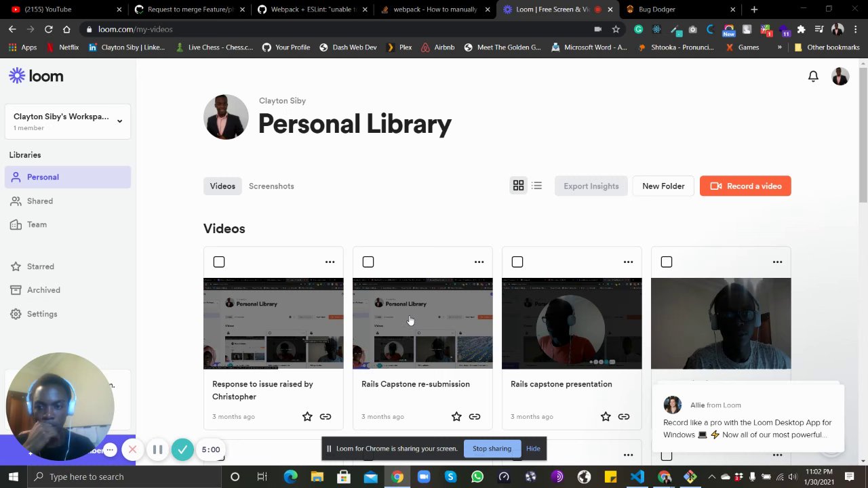The height and width of the screenshot is (488, 868).
Task: Open the Other bookmarks folder
Action: point(827,47)
